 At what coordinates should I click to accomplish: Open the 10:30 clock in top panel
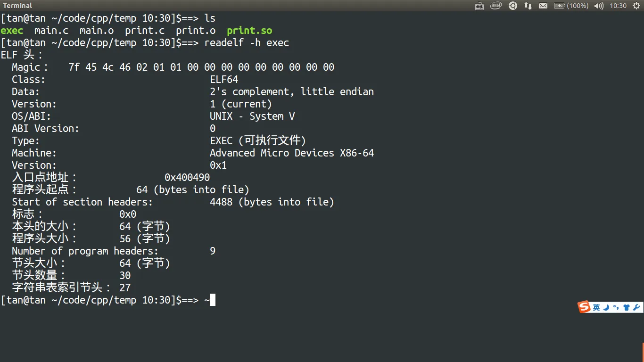pyautogui.click(x=618, y=6)
